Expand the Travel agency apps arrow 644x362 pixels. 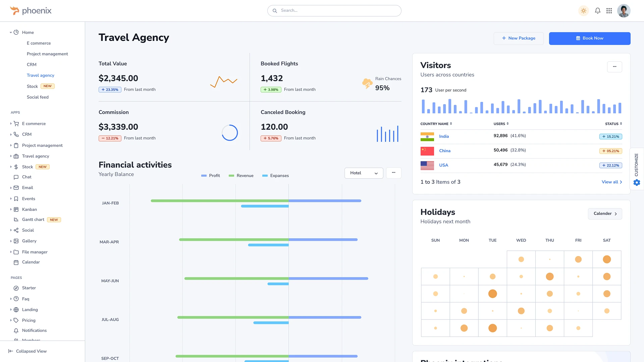pos(11,156)
